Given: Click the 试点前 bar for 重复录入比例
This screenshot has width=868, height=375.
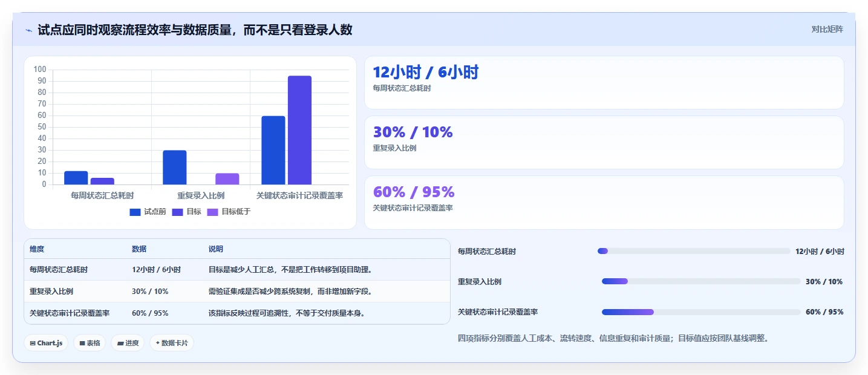Looking at the screenshot, I should tap(175, 168).
